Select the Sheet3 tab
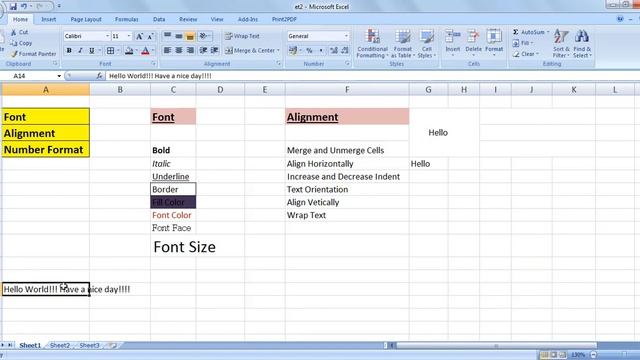Image resolution: width=640 pixels, height=360 pixels. 89,345
